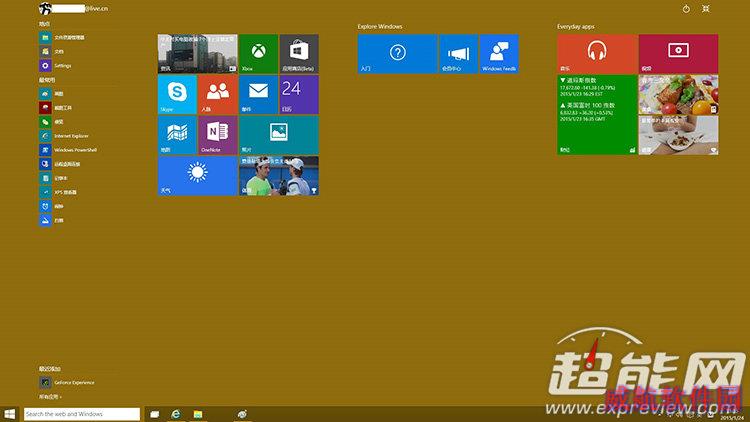
Task: Open Task View on the taskbar
Action: [x=154, y=414]
